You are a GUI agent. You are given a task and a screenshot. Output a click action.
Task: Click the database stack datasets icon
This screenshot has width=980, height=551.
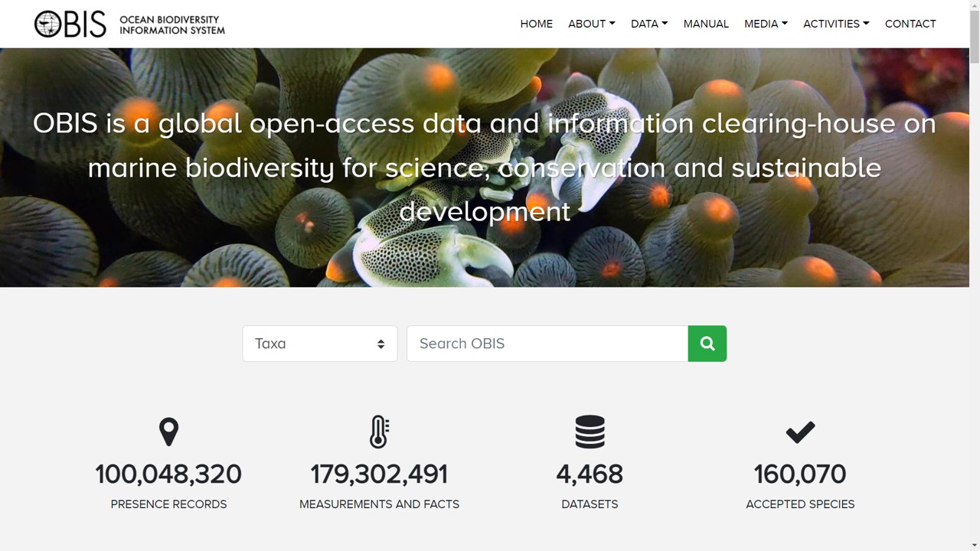click(590, 432)
